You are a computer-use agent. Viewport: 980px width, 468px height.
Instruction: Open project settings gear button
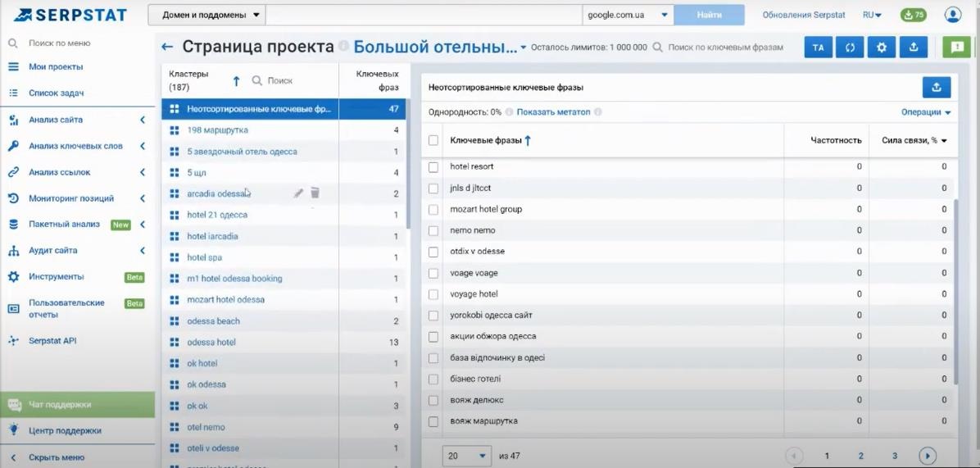point(881,48)
